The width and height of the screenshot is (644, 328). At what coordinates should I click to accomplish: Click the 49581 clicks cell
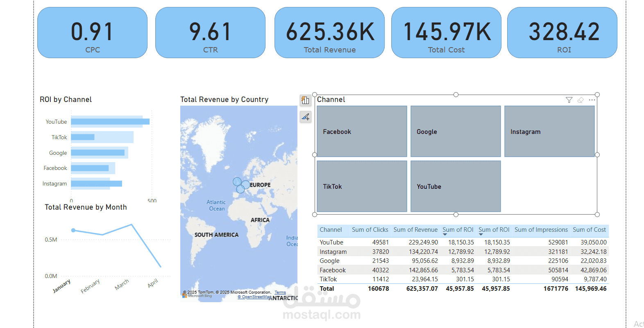coord(381,242)
